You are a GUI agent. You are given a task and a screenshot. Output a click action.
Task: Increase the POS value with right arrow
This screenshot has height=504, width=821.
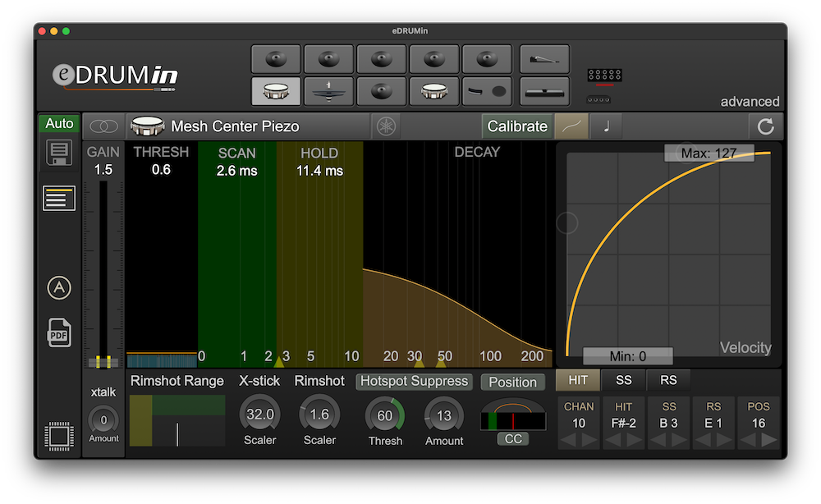pyautogui.click(x=769, y=440)
